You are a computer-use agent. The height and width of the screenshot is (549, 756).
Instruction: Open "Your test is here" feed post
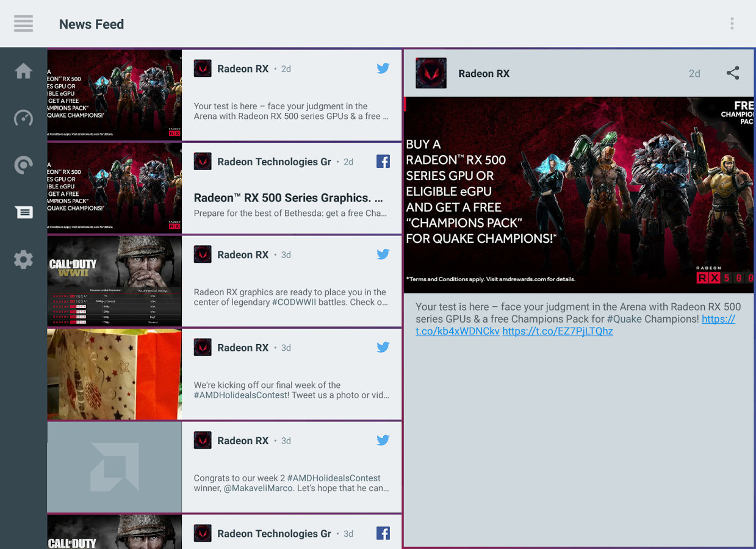click(291, 111)
